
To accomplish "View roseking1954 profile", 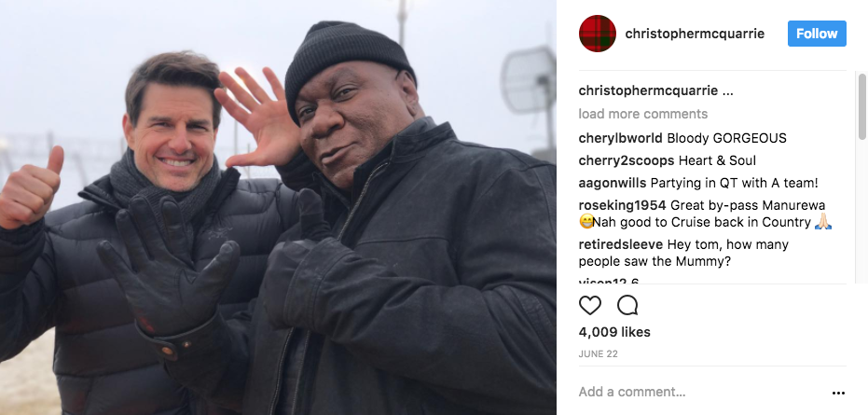I will [x=622, y=205].
